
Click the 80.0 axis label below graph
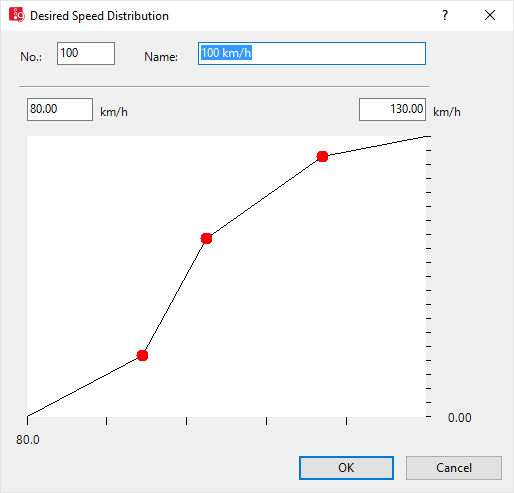tap(28, 440)
